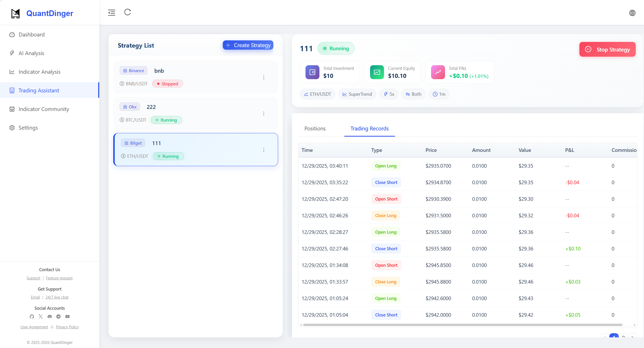Open Discord social account icon
This screenshot has height=348, width=644.
pyautogui.click(x=50, y=316)
